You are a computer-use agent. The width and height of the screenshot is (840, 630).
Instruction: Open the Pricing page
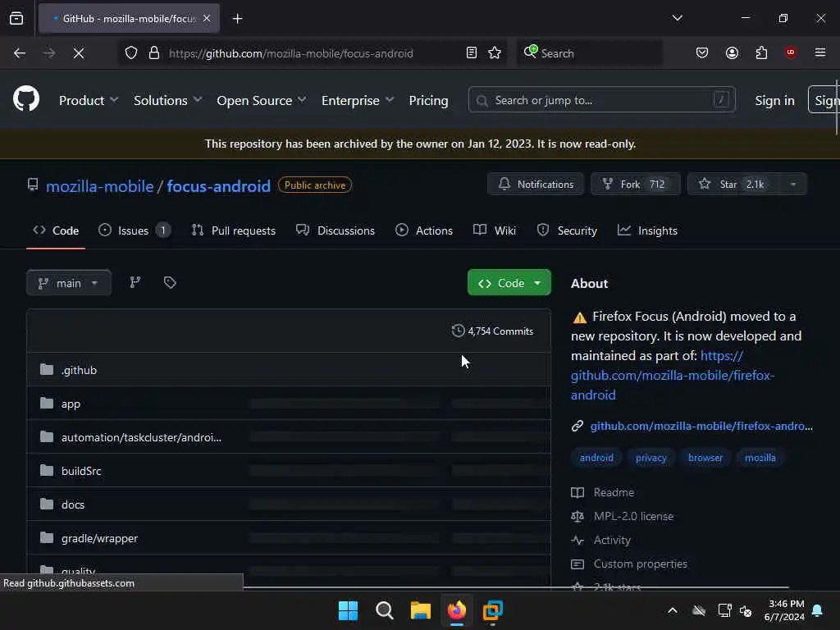[428, 100]
